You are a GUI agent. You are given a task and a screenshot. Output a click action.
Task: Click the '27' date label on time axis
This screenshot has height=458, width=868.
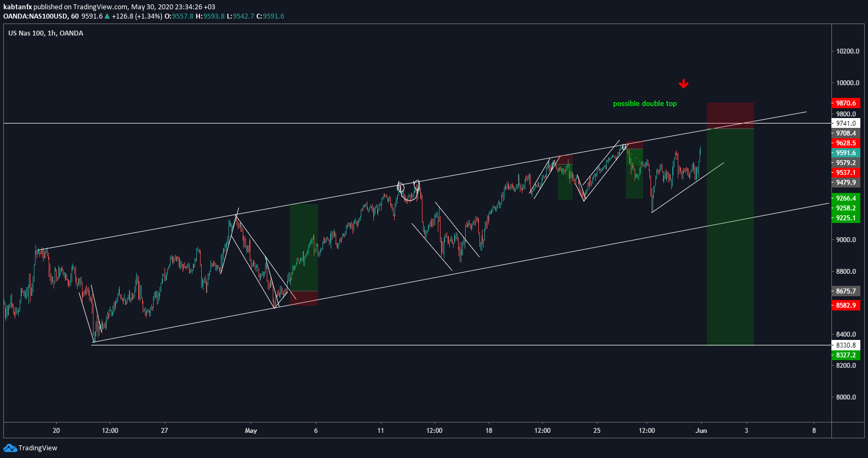click(x=165, y=431)
